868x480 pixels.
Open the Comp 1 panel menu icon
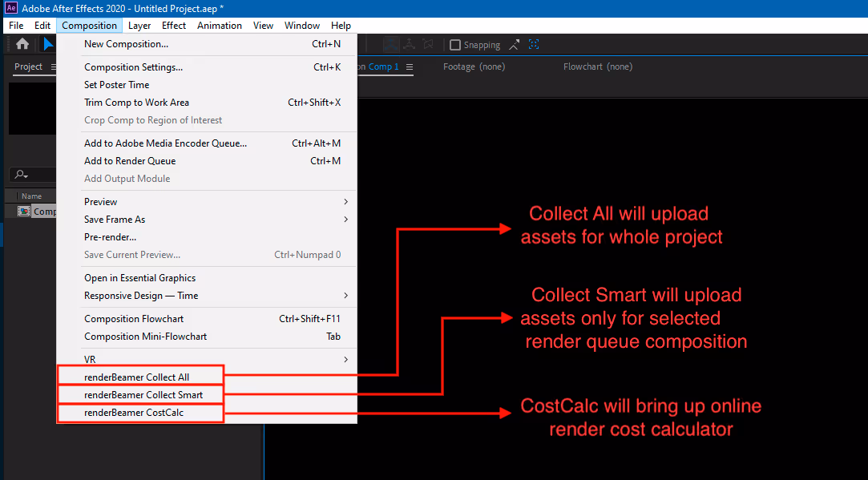pyautogui.click(x=410, y=67)
